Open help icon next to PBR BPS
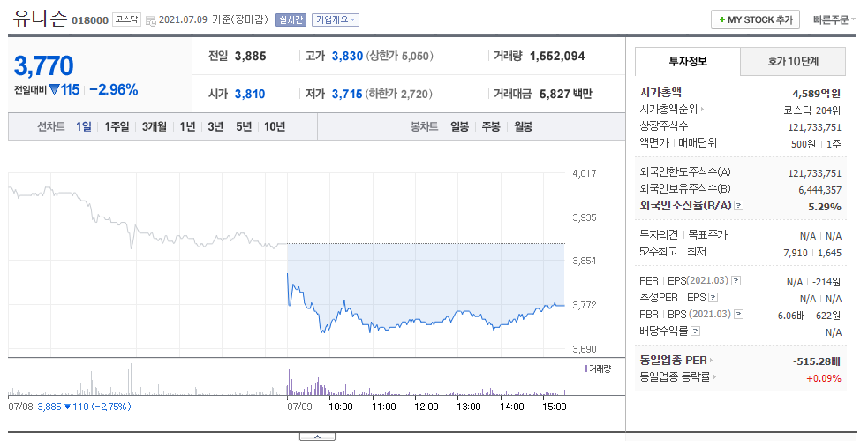 [x=738, y=314]
